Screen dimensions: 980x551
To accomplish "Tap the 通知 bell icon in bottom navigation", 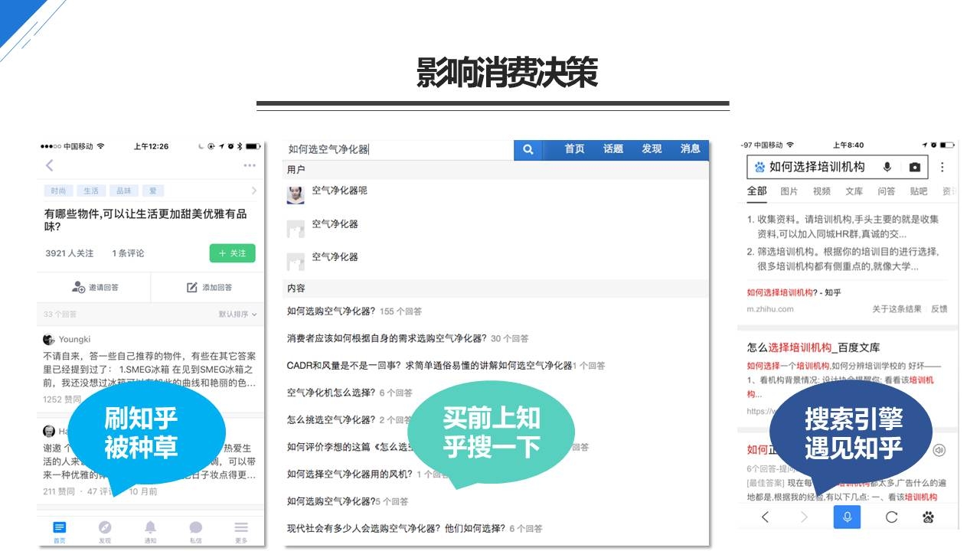I will coord(150,528).
